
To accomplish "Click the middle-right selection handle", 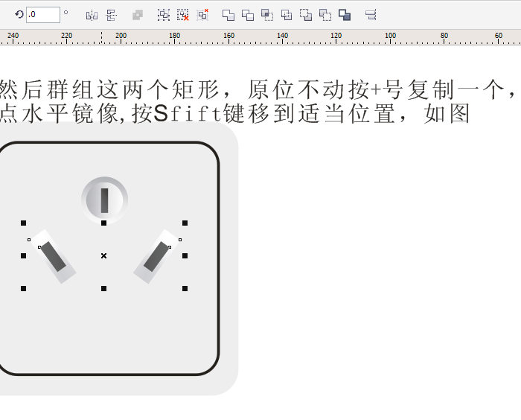I will (x=185, y=255).
